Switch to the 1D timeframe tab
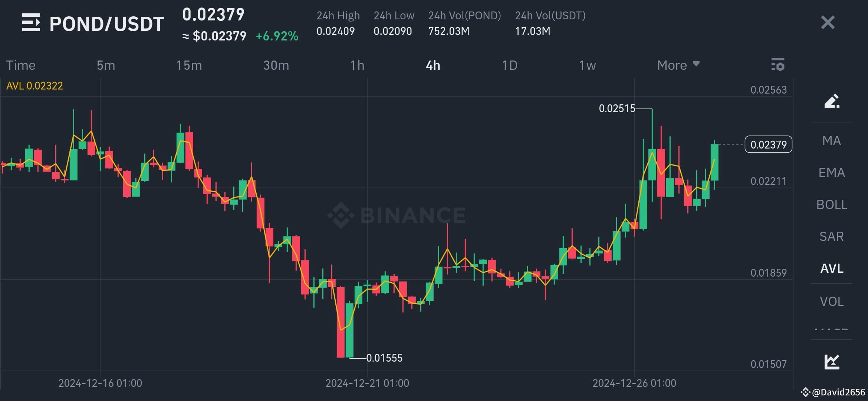The height and width of the screenshot is (401, 868). pyautogui.click(x=510, y=65)
